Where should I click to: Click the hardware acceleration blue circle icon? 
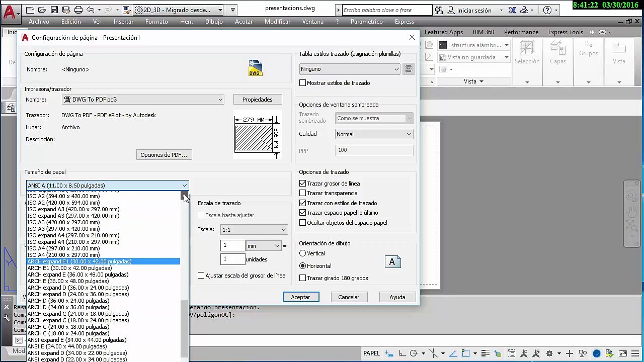[x=597, y=353]
